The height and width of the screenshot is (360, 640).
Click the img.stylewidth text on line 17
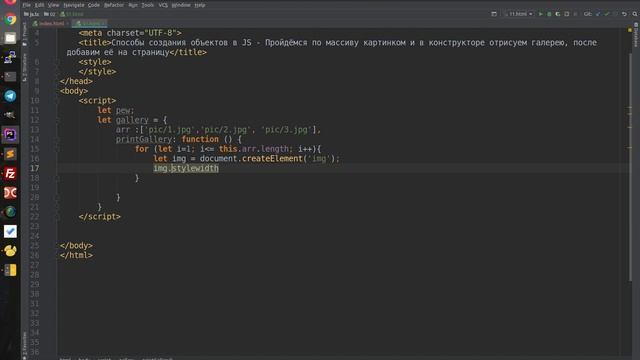click(x=186, y=168)
